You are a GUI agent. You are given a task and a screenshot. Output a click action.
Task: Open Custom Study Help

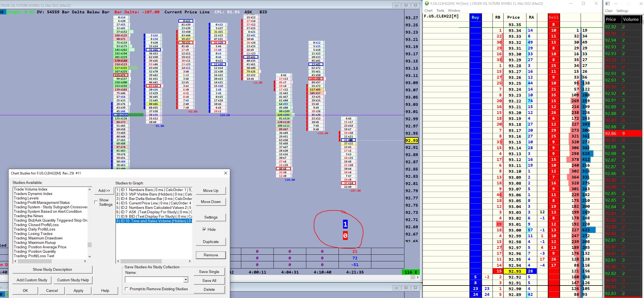(73, 280)
